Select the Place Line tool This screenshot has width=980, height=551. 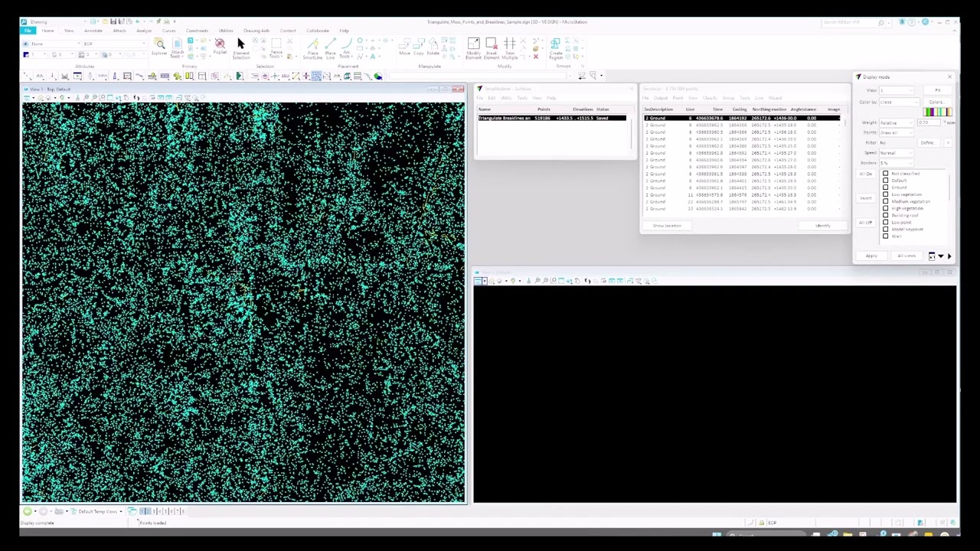(331, 48)
